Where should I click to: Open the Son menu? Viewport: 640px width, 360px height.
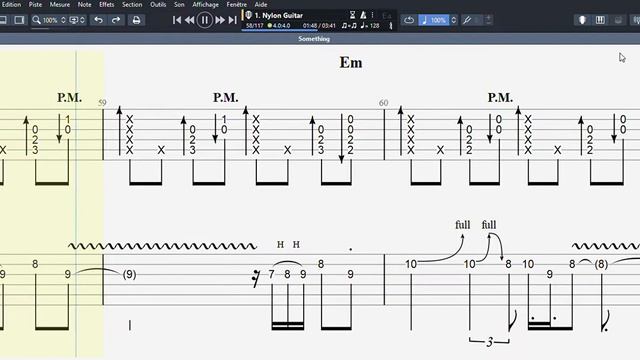click(x=179, y=4)
